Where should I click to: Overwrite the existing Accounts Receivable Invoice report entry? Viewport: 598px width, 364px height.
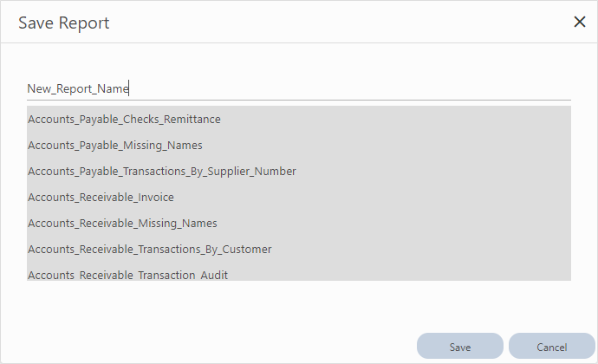tap(101, 197)
